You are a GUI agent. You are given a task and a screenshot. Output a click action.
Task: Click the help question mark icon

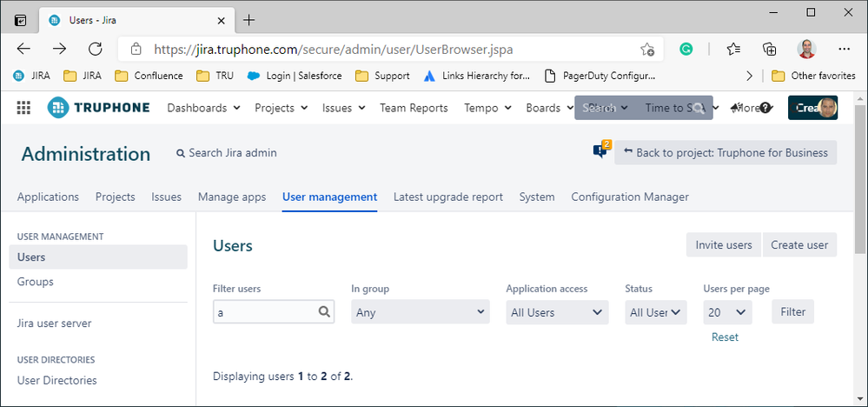click(765, 108)
